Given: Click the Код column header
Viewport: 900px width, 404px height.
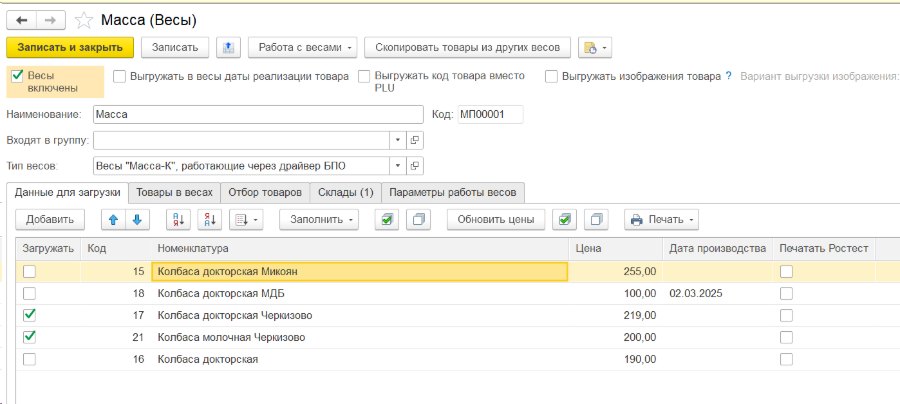Looking at the screenshot, I should point(116,248).
